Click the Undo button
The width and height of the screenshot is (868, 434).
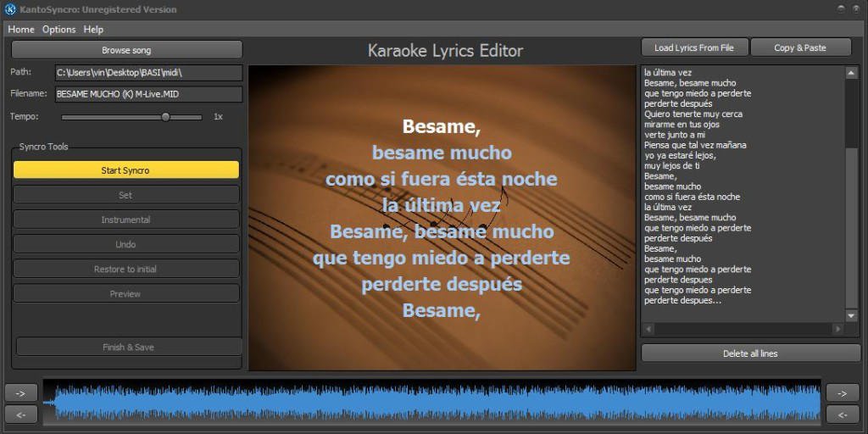click(125, 244)
